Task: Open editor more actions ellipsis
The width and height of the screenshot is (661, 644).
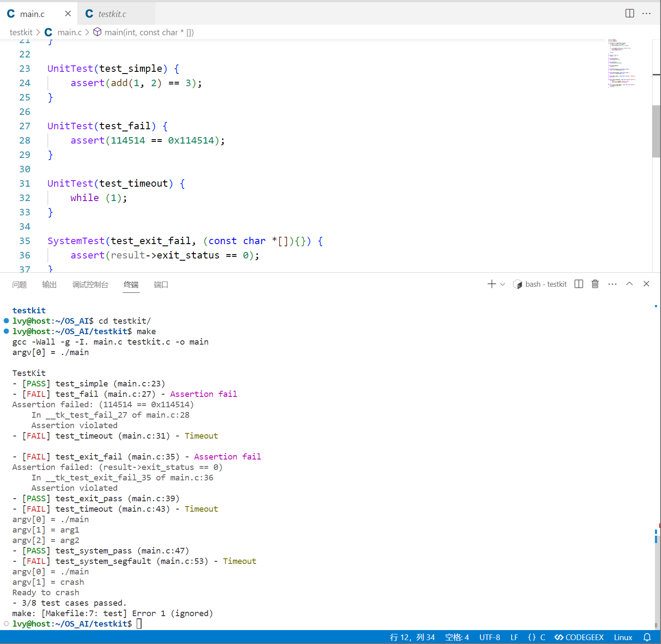Action: [x=647, y=13]
